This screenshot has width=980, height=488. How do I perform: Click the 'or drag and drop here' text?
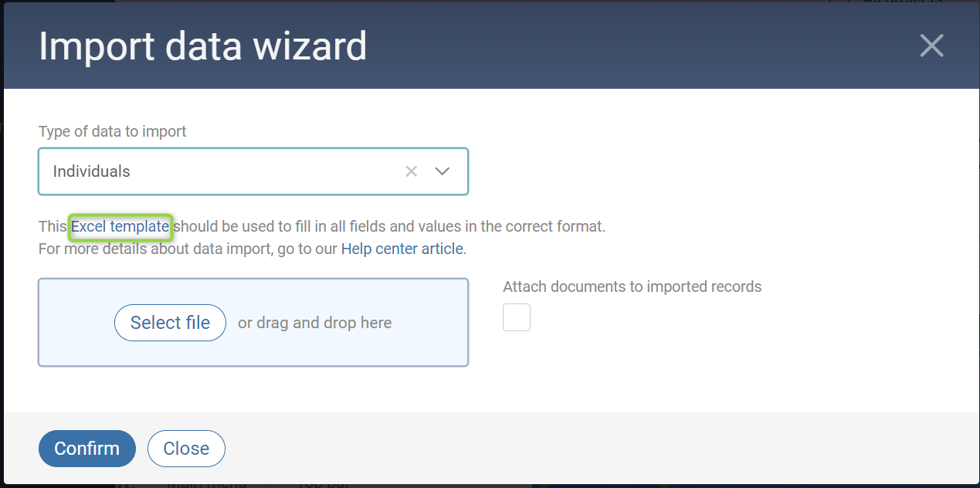click(314, 323)
